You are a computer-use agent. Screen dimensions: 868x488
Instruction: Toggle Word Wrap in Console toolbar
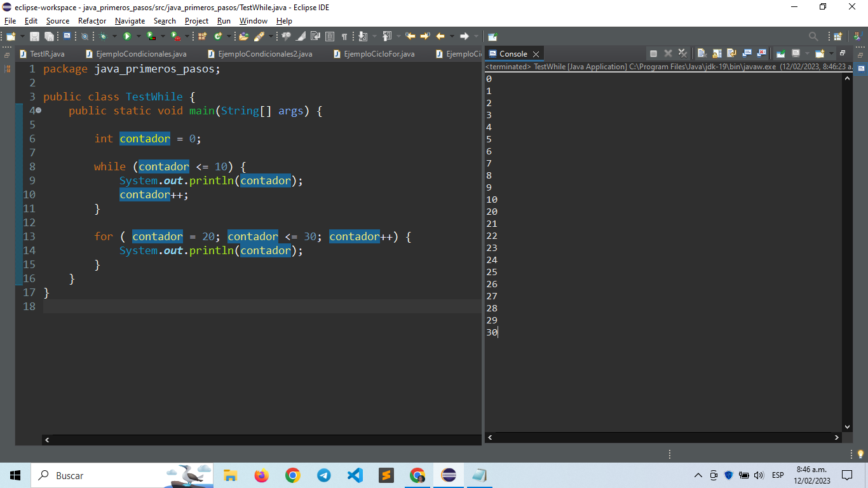point(731,53)
